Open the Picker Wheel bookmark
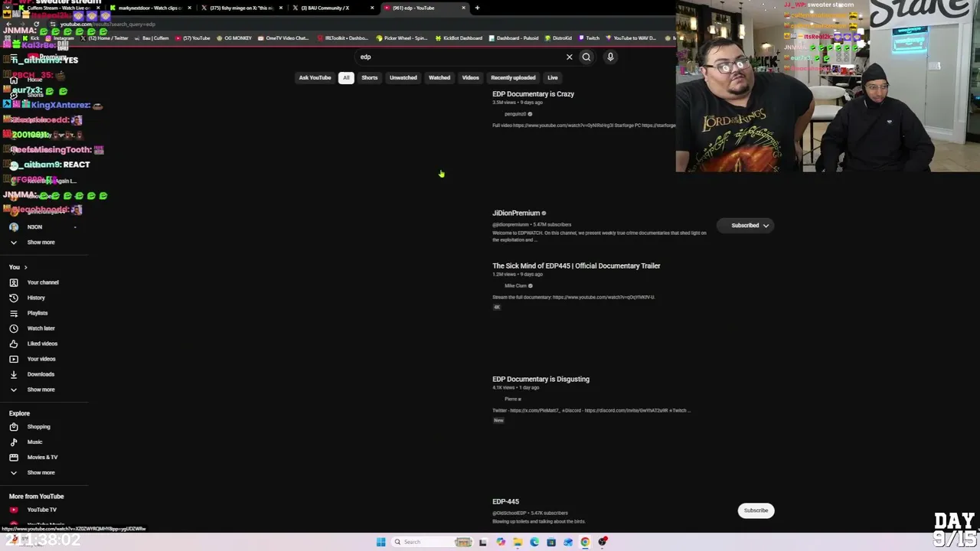980x551 pixels. coord(402,37)
